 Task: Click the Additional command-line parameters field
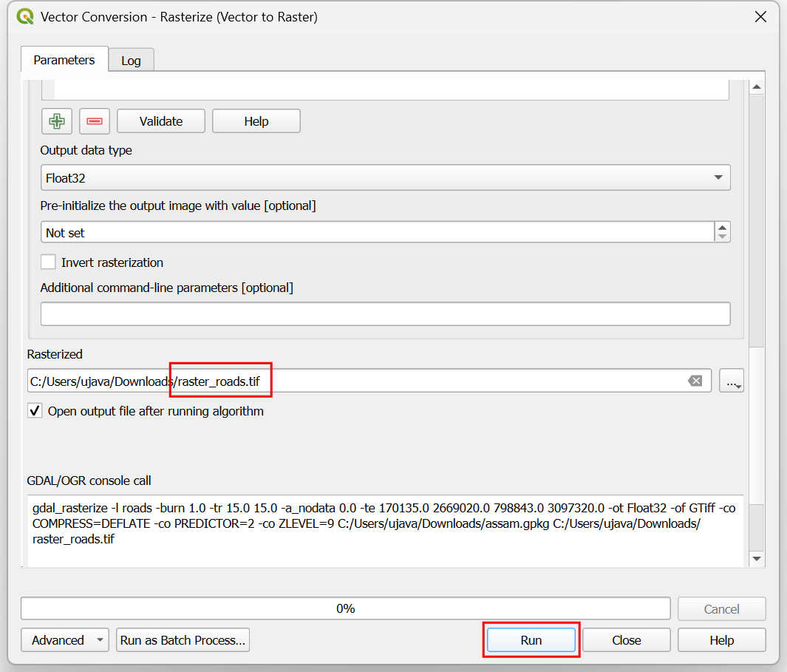click(384, 313)
